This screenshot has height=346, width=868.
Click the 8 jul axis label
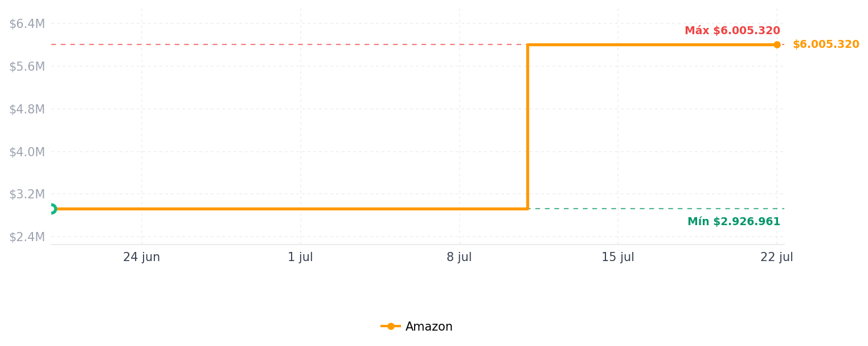coord(459,257)
